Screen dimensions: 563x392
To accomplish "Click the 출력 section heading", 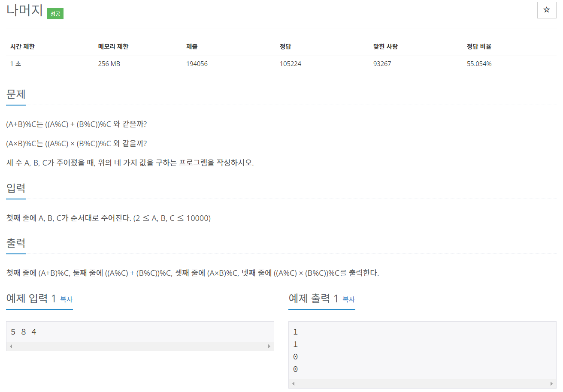I will [x=16, y=243].
